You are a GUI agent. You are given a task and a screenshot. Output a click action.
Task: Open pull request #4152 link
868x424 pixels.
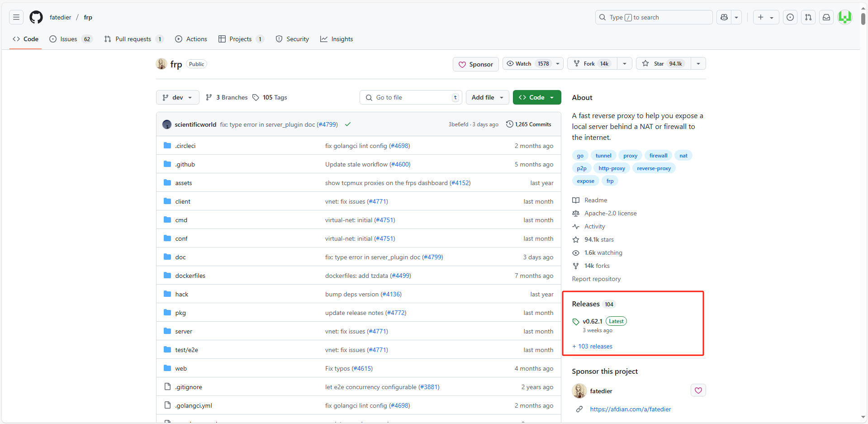click(460, 183)
